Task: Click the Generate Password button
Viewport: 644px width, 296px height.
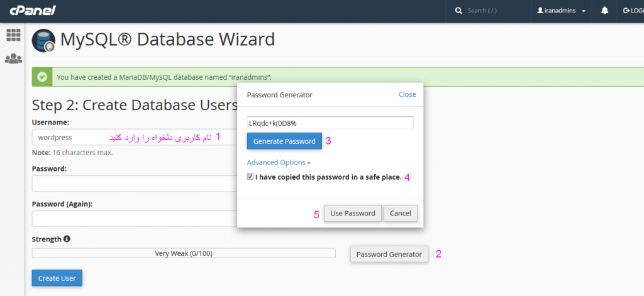Action: pos(284,141)
